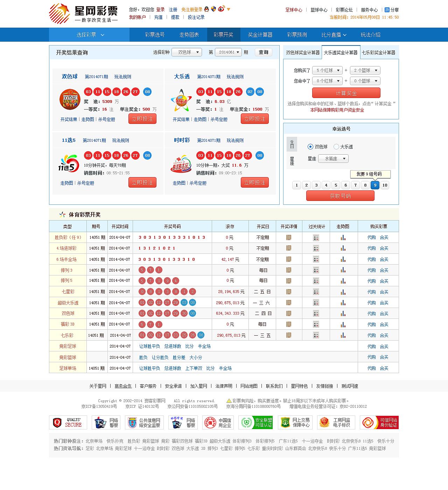
Task: Open the 0个蓝球 matched dropdown
Action: (365, 81)
